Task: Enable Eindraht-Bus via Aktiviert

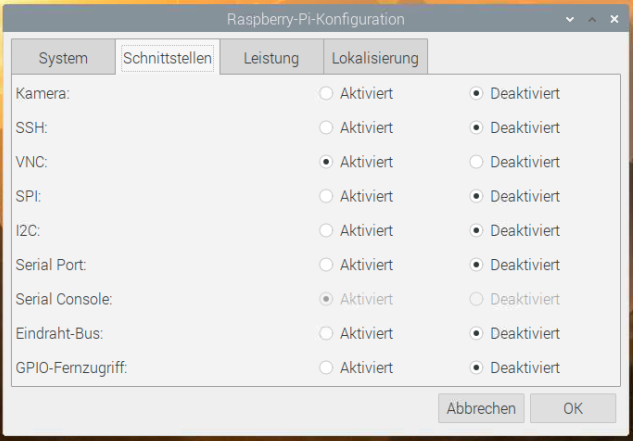Action: point(326,333)
